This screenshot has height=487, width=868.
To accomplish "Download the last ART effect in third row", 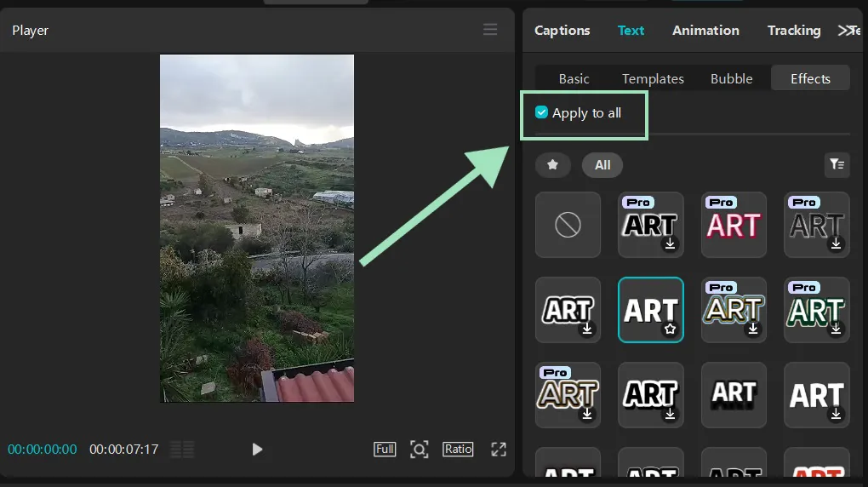I will tap(836, 414).
